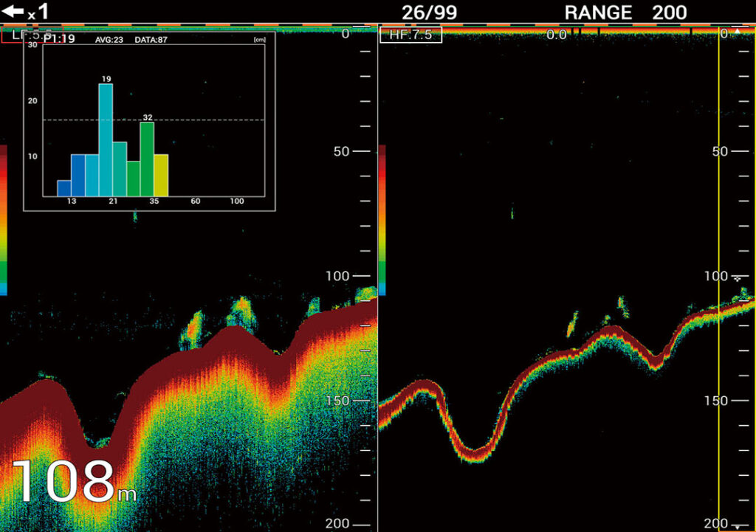Click the DATA:87 count label
This screenshot has width=756, height=532.
(x=151, y=40)
